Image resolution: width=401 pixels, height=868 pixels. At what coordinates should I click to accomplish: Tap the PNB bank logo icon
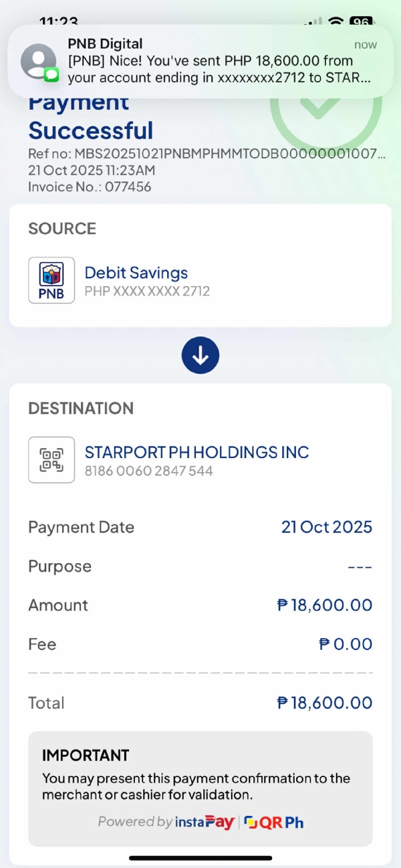[51, 280]
